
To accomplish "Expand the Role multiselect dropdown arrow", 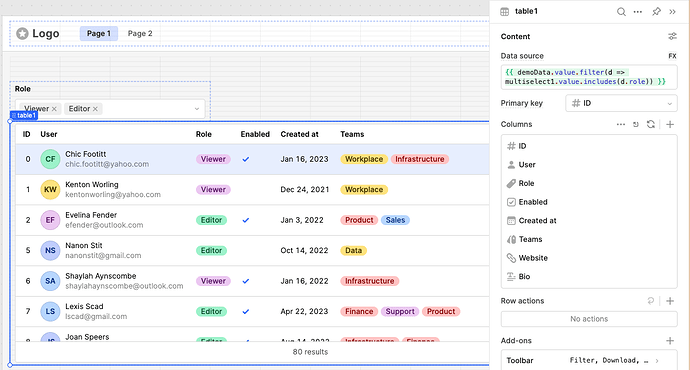I will 197,109.
